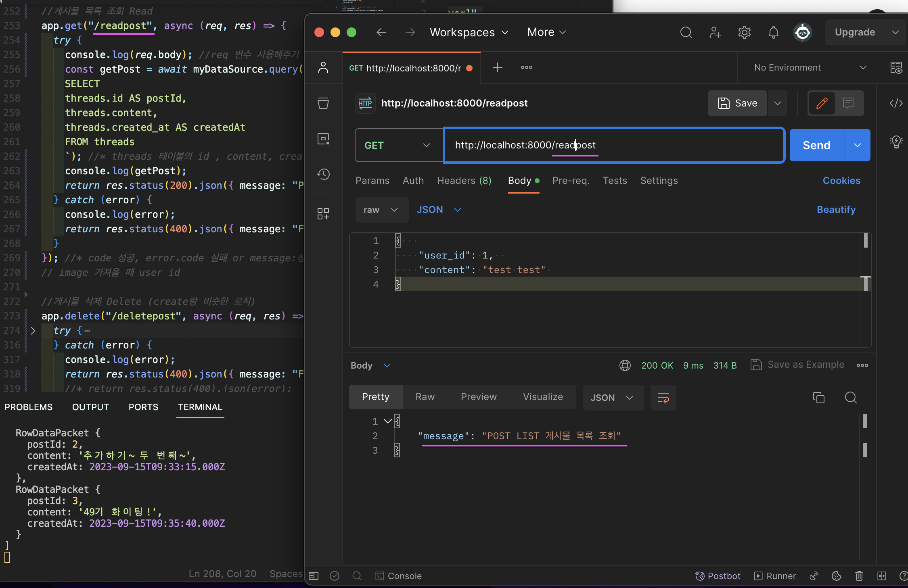Open the GET method dropdown
Viewport: 908px width, 588px height.
pyautogui.click(x=398, y=145)
